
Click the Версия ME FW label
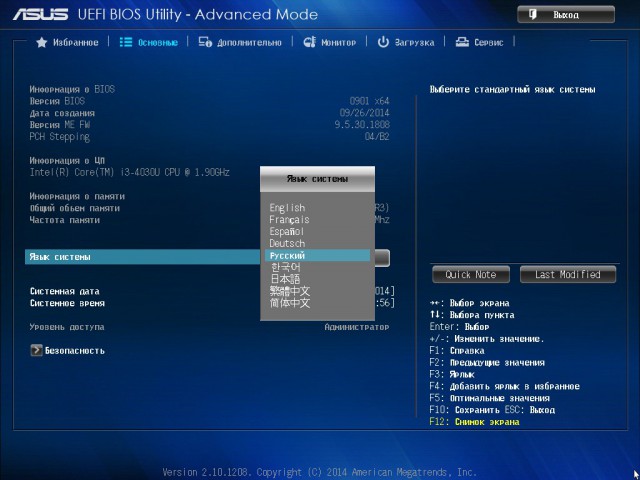(60, 125)
